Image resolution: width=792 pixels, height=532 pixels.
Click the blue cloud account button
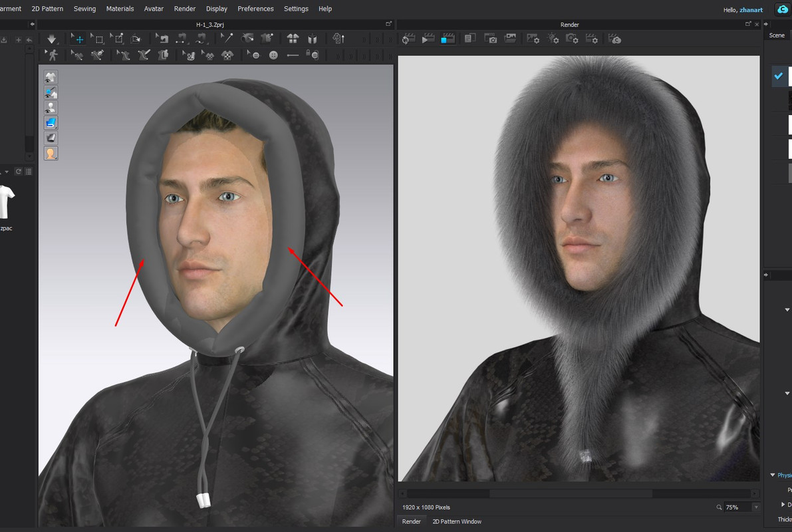tap(783, 9)
